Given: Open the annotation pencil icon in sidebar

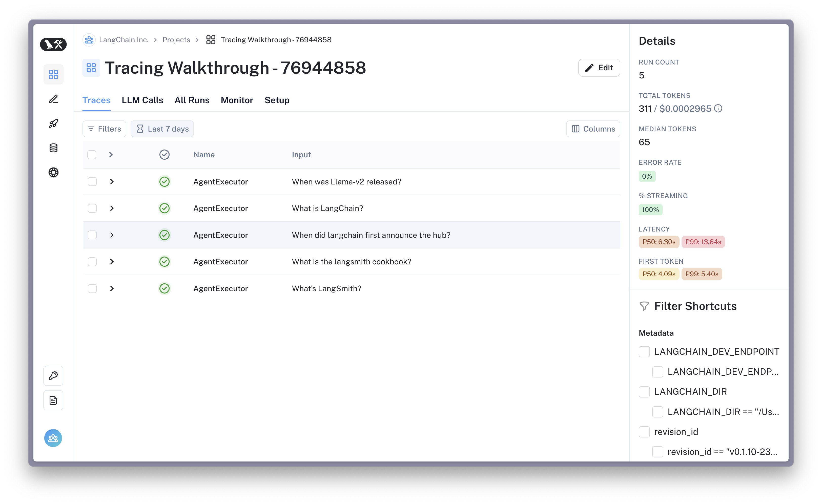Looking at the screenshot, I should (x=53, y=99).
